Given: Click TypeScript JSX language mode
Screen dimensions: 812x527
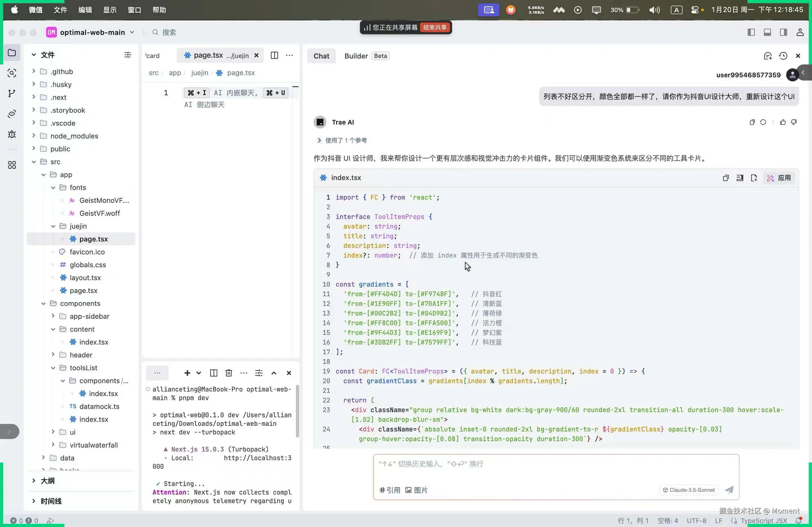Looking at the screenshot, I should pos(764,521).
